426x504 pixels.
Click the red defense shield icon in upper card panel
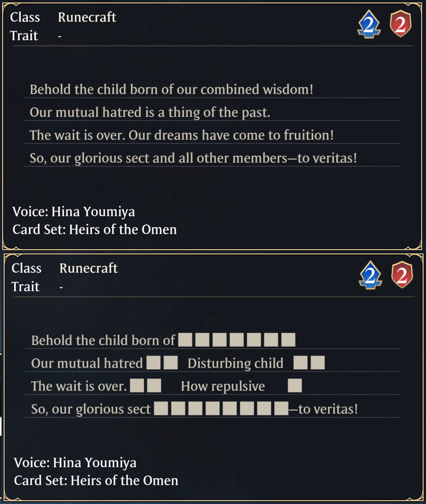point(401,25)
